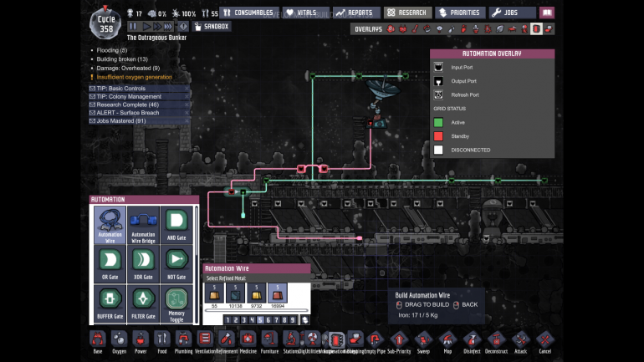Open the Ventilation build category
Image resolution: width=644 pixels, height=362 pixels.
(x=205, y=342)
